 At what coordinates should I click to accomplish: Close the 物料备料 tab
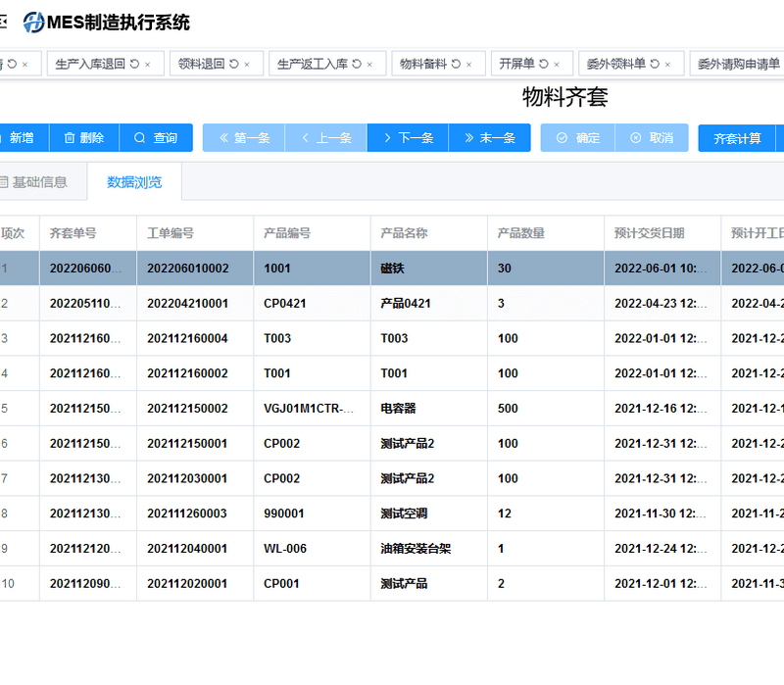[x=468, y=65]
